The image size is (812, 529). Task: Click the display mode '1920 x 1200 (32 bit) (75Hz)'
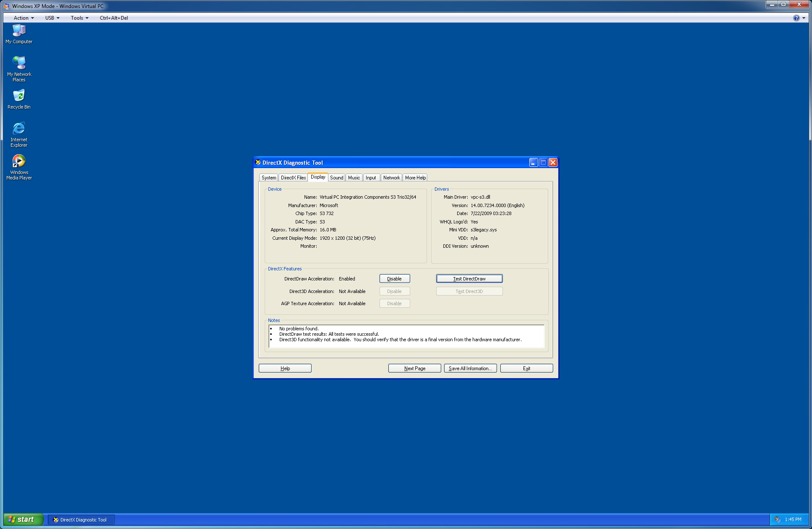click(x=348, y=238)
